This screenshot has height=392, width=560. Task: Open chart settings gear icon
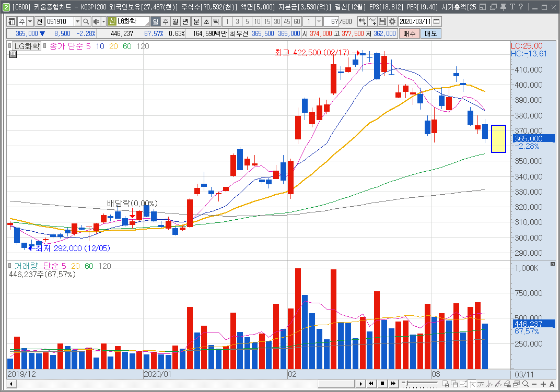(x=392, y=22)
